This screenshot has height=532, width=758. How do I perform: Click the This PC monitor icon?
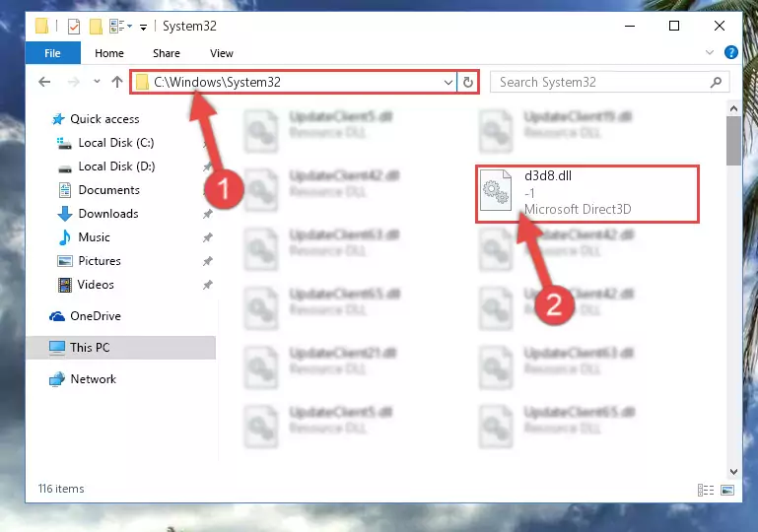(57, 348)
